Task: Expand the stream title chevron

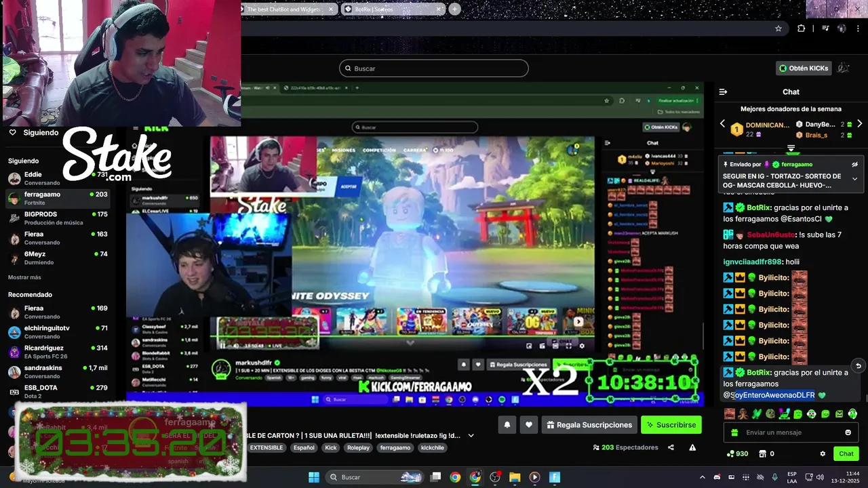Action: click(x=471, y=436)
